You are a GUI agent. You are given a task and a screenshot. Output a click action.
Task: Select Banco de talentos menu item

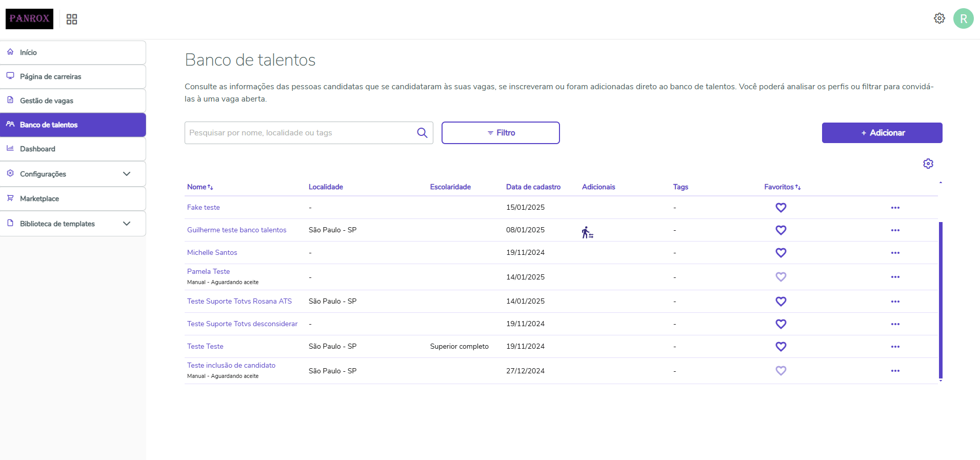[73, 125]
